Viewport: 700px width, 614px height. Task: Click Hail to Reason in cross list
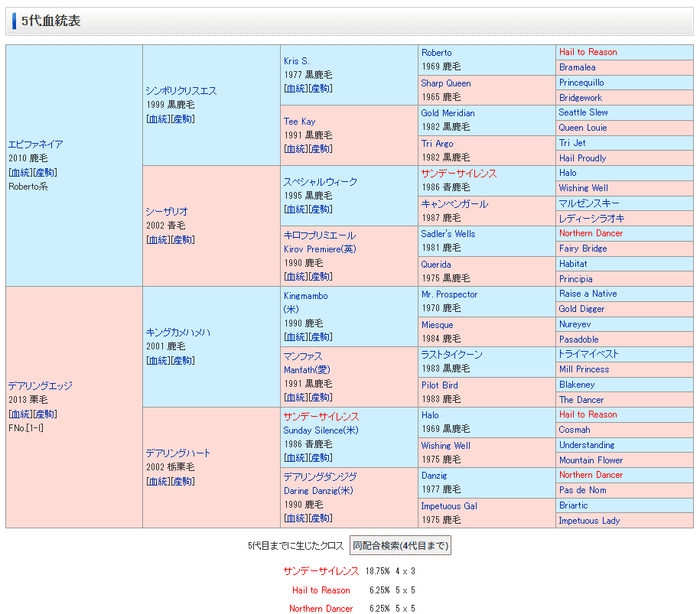321,590
